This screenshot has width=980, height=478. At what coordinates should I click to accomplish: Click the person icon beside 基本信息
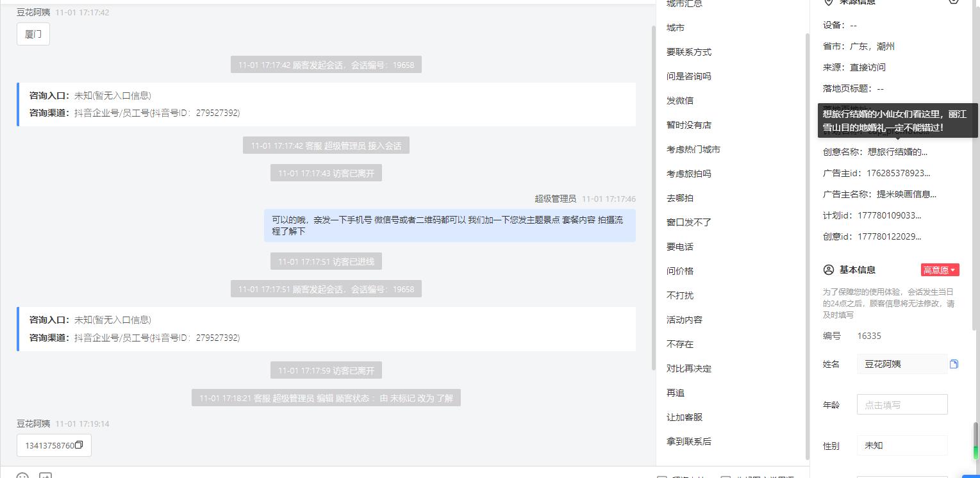pos(829,270)
